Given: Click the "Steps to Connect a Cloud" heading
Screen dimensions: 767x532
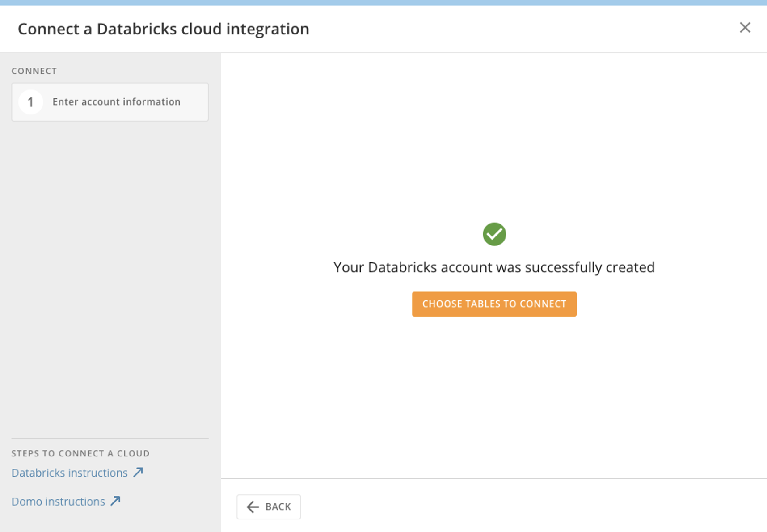Looking at the screenshot, I should [80, 453].
